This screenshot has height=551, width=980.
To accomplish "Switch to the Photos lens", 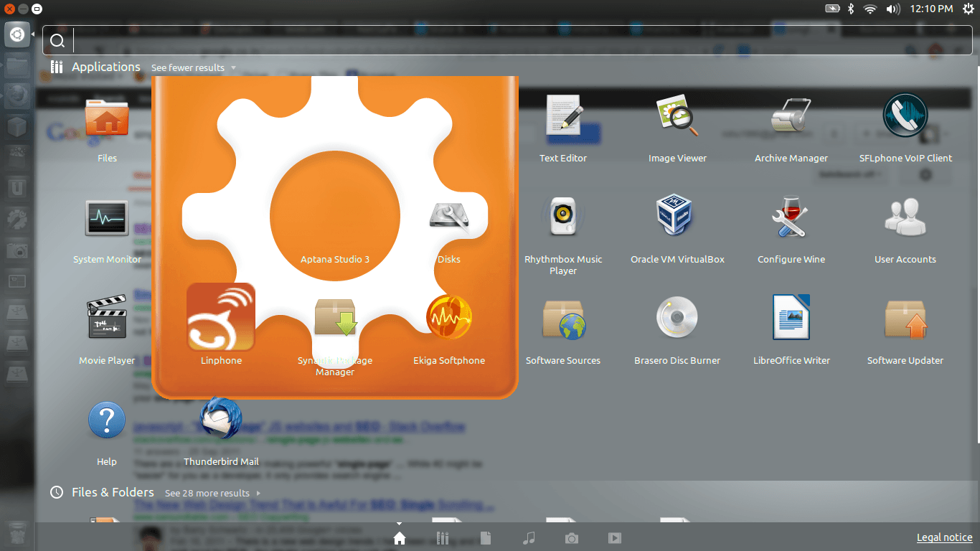I will pos(572,538).
